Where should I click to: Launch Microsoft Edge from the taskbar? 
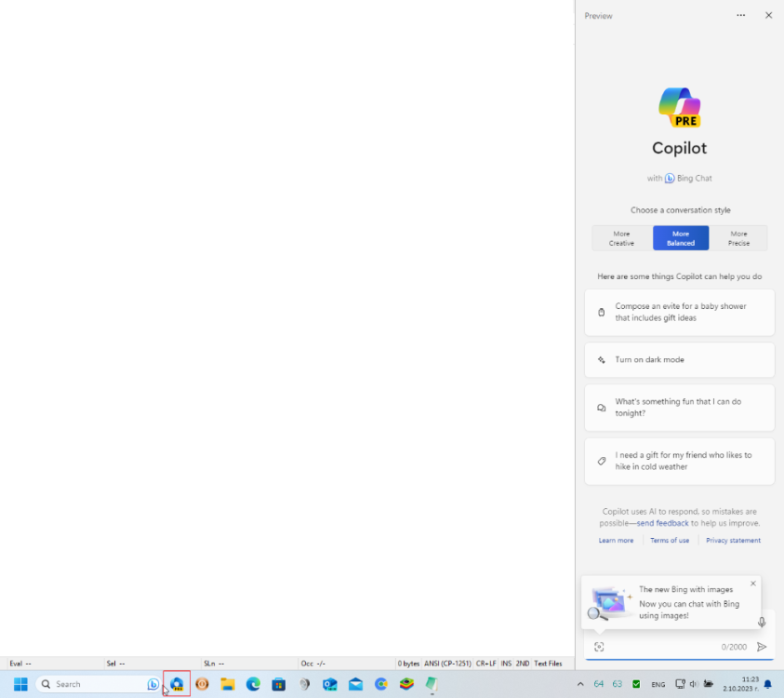(x=253, y=683)
